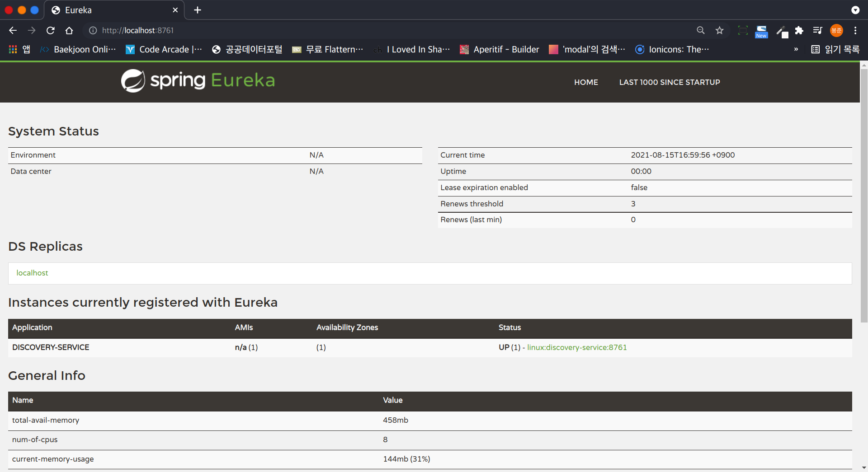868x472 pixels.
Task: Open the media control playlist icon
Action: 817,30
